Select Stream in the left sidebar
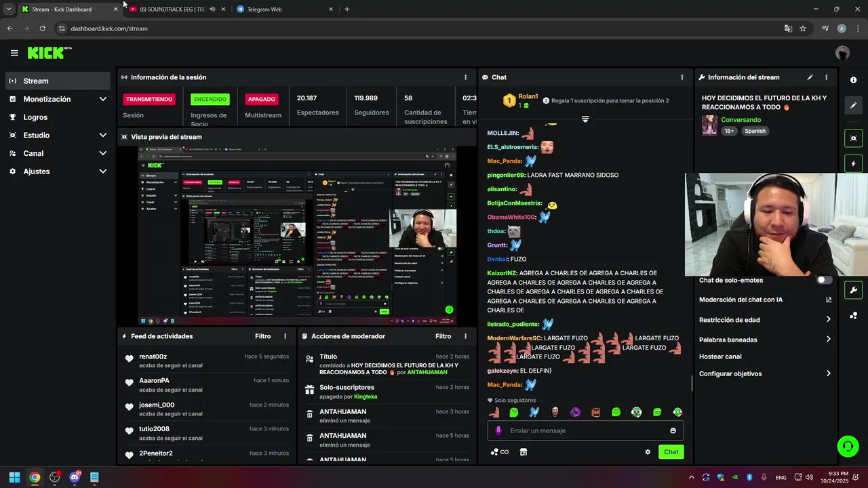The height and width of the screenshot is (488, 868). [x=58, y=81]
